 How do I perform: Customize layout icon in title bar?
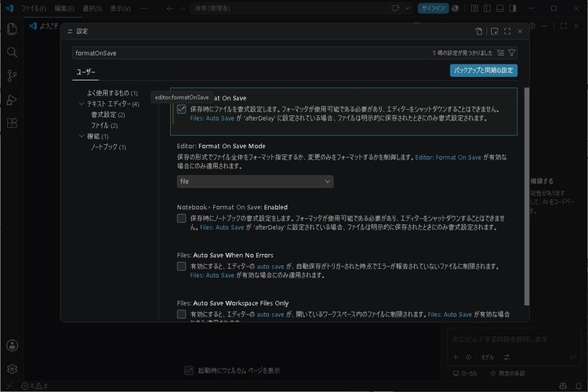474,9
